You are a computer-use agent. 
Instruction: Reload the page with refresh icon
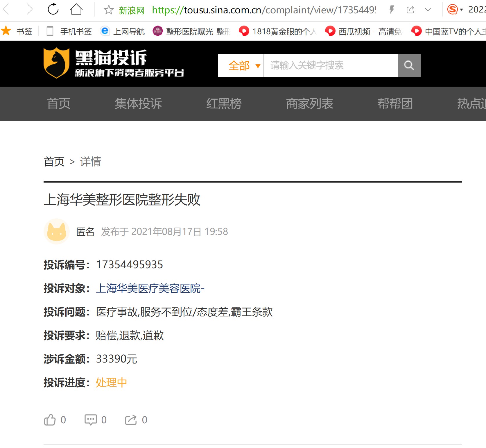click(x=53, y=9)
